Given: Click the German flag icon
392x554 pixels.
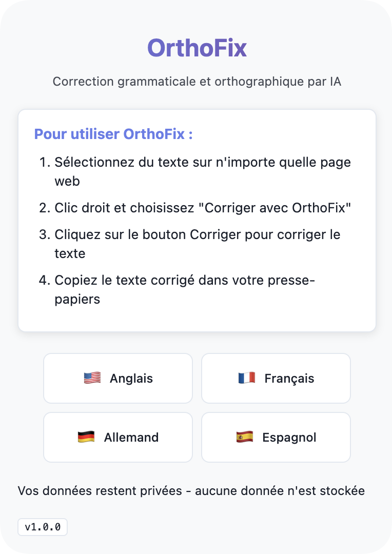Looking at the screenshot, I should (x=86, y=438).
